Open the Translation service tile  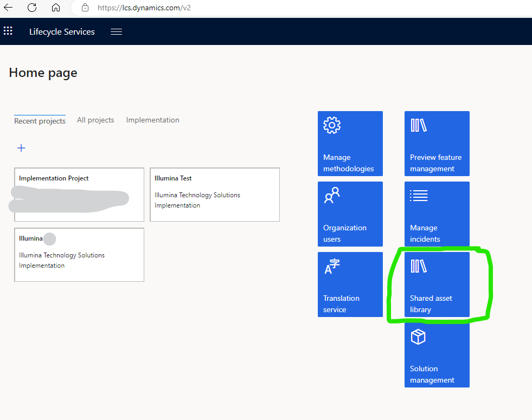click(350, 285)
